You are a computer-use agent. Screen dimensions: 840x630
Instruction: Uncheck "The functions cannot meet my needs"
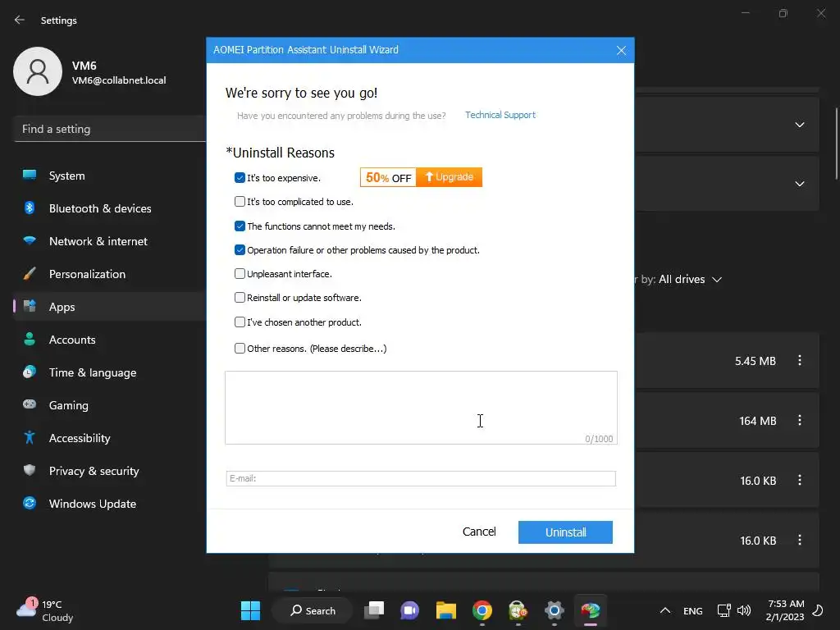[x=240, y=226]
